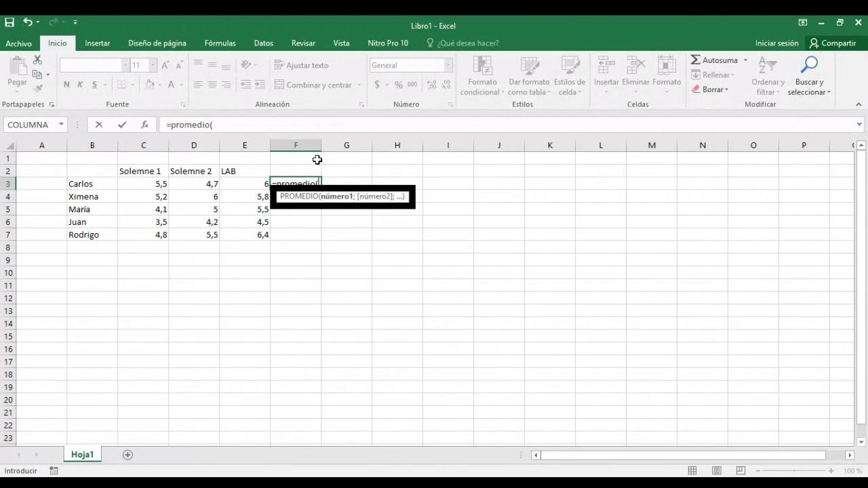The image size is (868, 488).
Task: Open Buscar y seleccionar menu
Action: coord(809,76)
